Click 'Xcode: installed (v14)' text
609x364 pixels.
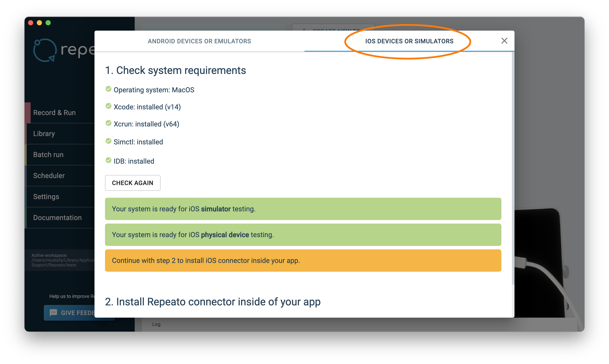click(147, 107)
